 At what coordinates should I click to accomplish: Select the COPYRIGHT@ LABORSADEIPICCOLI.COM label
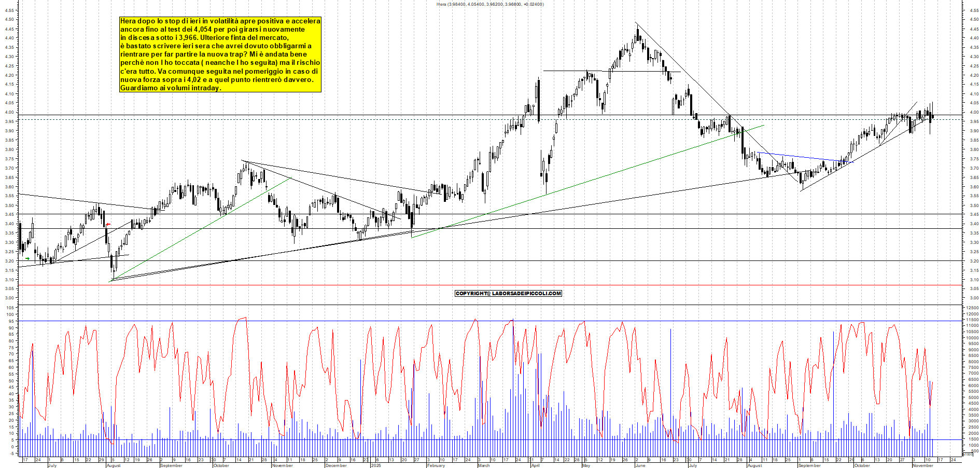pyautogui.click(x=508, y=293)
